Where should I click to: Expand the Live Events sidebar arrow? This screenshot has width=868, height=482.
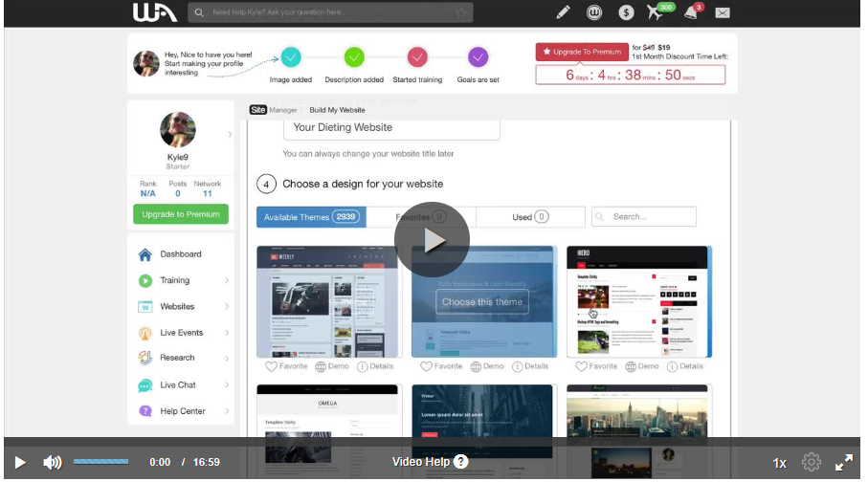pyautogui.click(x=227, y=333)
